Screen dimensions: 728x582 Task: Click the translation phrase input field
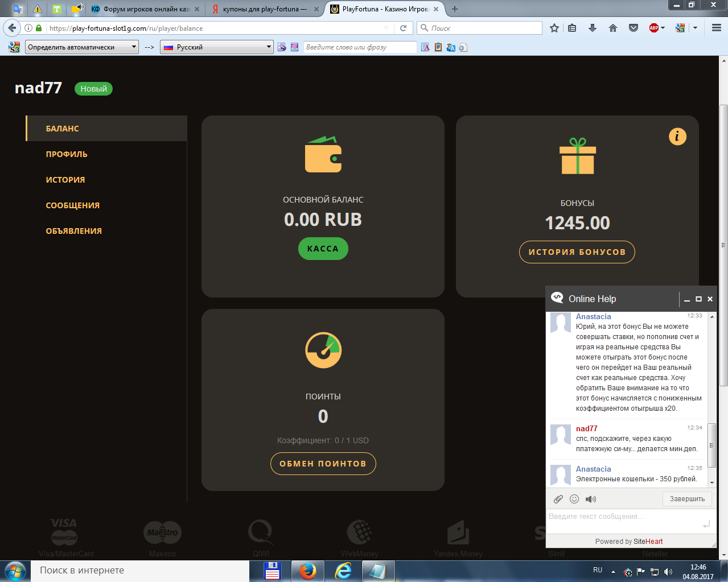[x=360, y=47]
